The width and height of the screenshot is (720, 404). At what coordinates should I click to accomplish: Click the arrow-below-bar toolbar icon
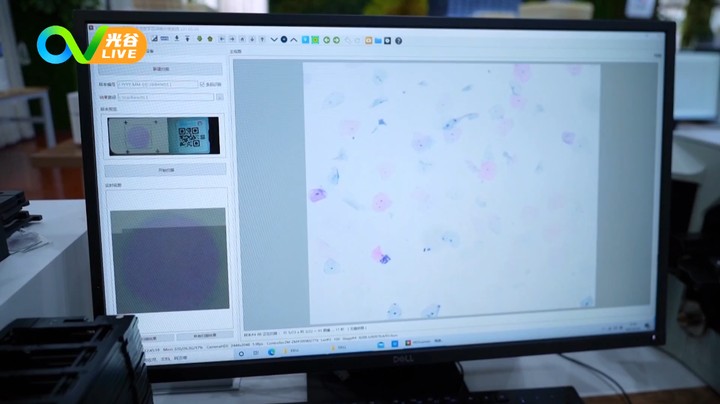(x=187, y=39)
